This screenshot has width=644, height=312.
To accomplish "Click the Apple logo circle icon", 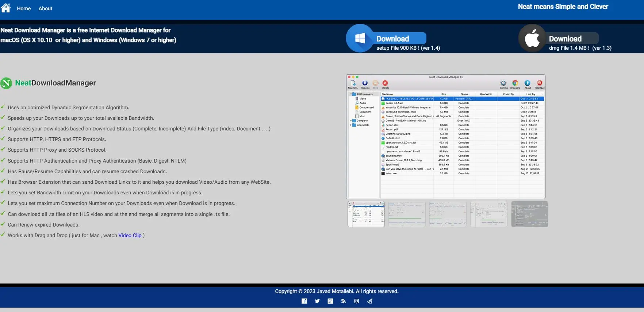I will click(x=532, y=38).
